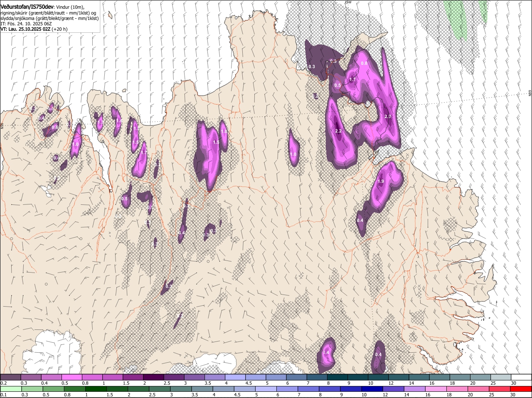Select top legend swatch between 25 and 30
The image size is (532, 398).
pyautogui.click(x=501, y=377)
